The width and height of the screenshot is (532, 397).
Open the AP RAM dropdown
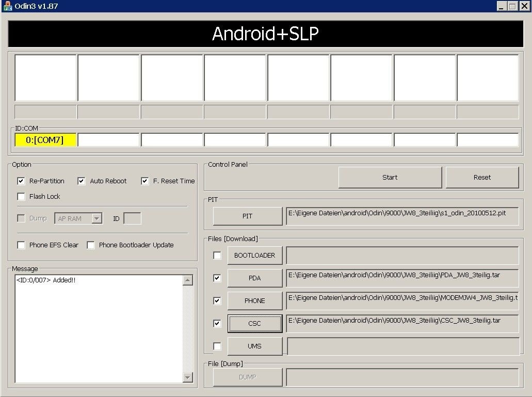pyautogui.click(x=96, y=218)
